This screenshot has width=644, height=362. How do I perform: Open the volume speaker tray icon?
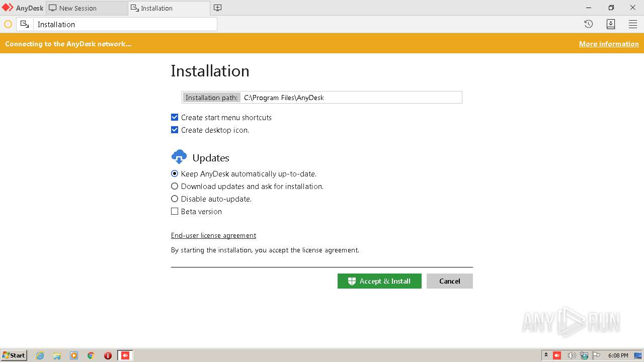click(572, 355)
